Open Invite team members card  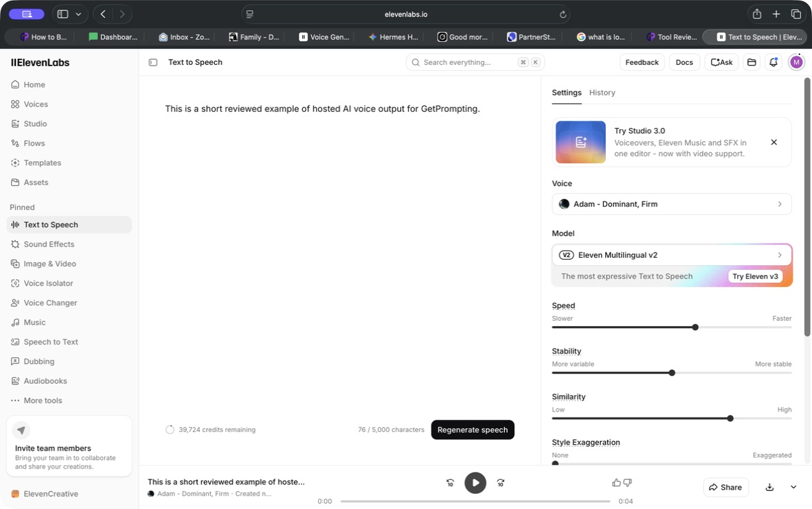(x=69, y=446)
